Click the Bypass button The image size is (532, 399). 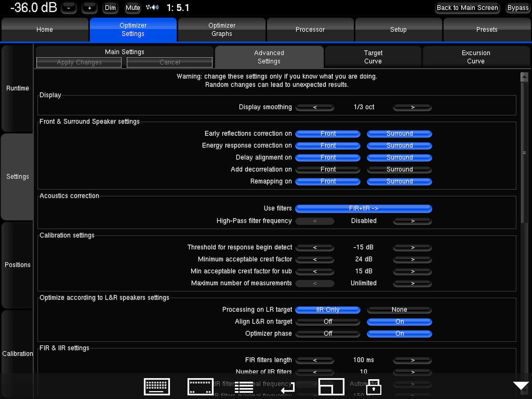pyautogui.click(x=518, y=8)
